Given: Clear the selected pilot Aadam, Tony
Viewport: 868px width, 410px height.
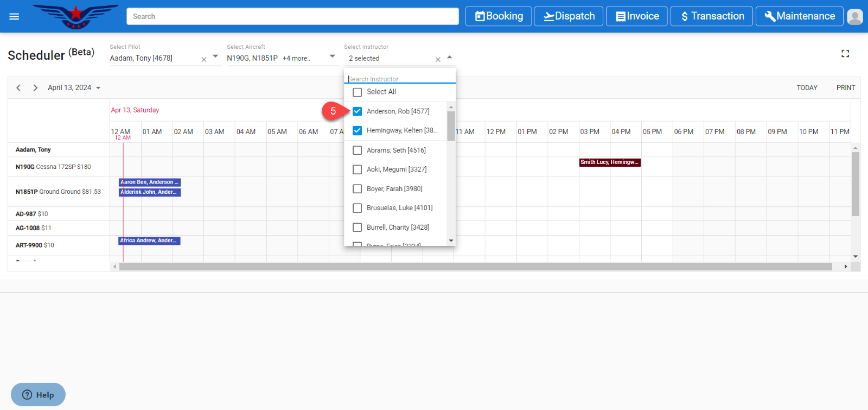Looking at the screenshot, I should pyautogui.click(x=204, y=59).
